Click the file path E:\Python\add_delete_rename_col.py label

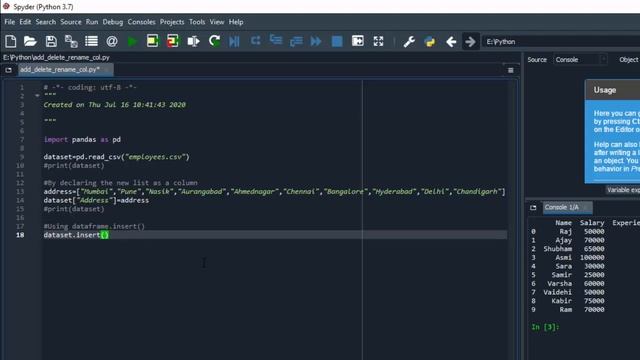[56, 58]
